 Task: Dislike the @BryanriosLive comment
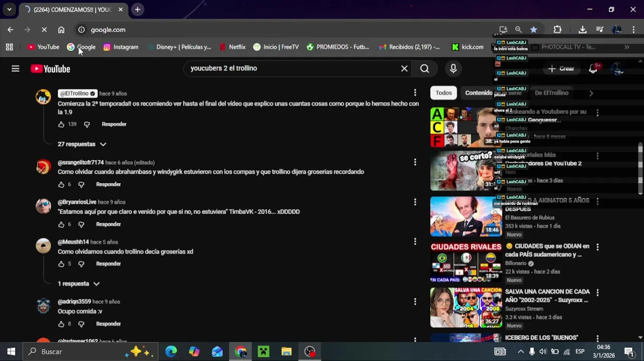[81, 225]
